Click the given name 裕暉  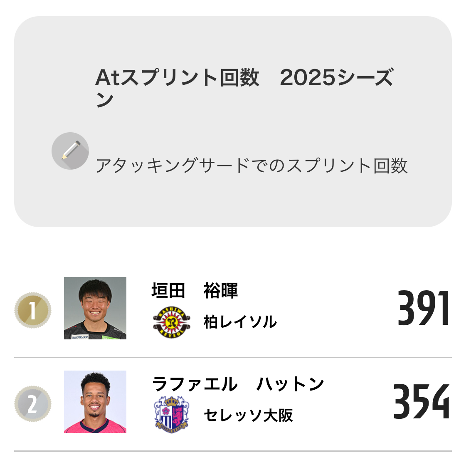[x=221, y=291]
